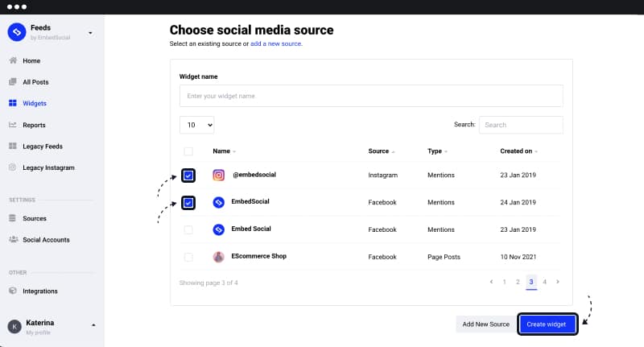The height and width of the screenshot is (347, 644).
Task: Go to page 2
Action: click(x=518, y=282)
